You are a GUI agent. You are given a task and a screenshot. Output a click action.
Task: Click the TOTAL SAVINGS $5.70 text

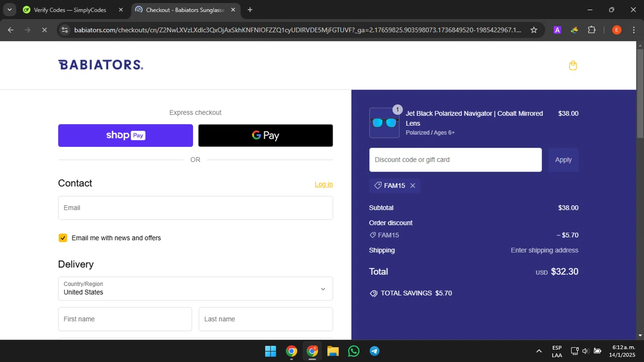pyautogui.click(x=411, y=293)
